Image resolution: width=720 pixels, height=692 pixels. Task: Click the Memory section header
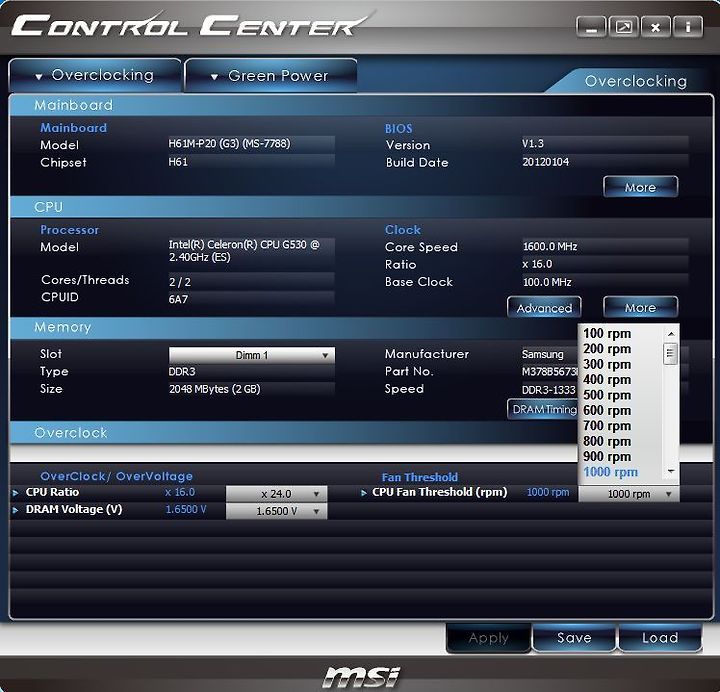coord(294,327)
